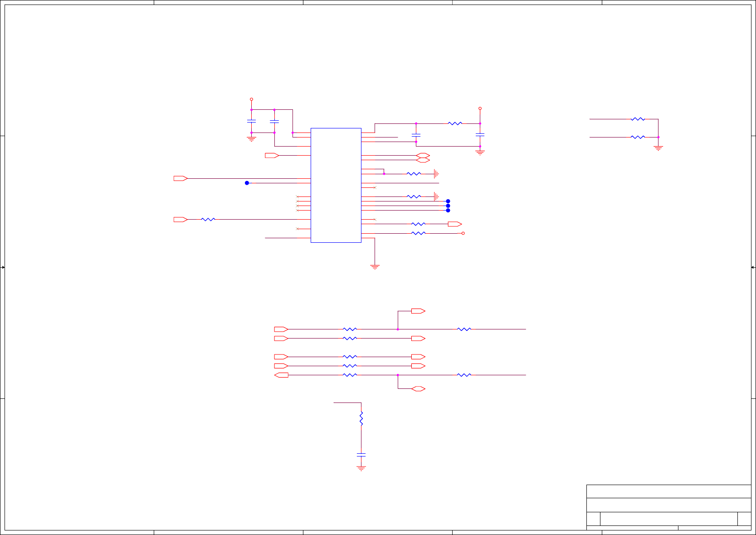756x535 pixels.
Task: Click the ground symbol beside the far-right resistor pair
Action: [658, 148]
